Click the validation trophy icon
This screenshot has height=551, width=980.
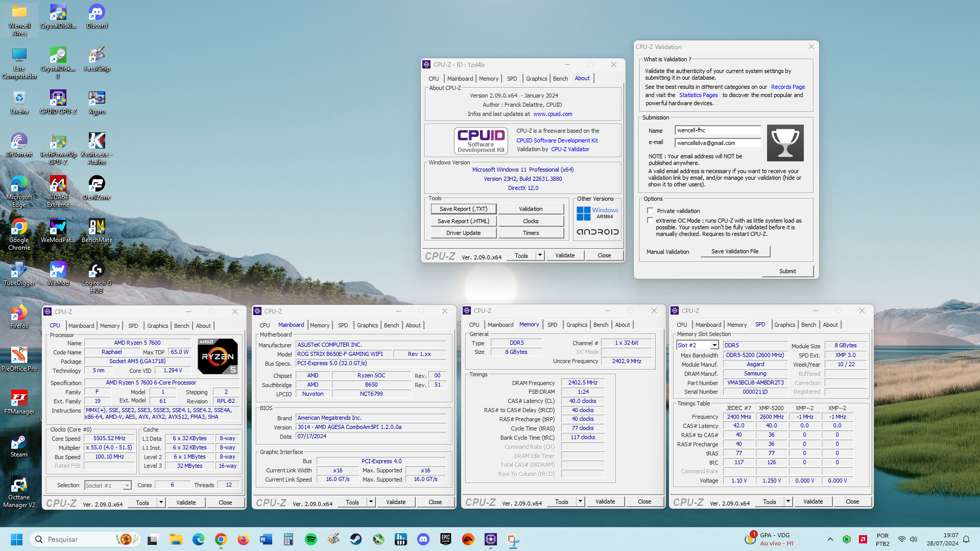(x=785, y=143)
